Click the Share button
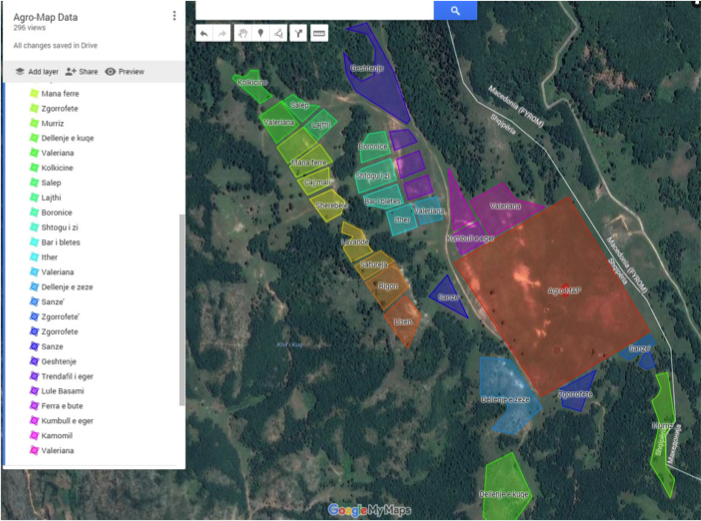Viewport: 701px width, 521px height. [x=81, y=72]
